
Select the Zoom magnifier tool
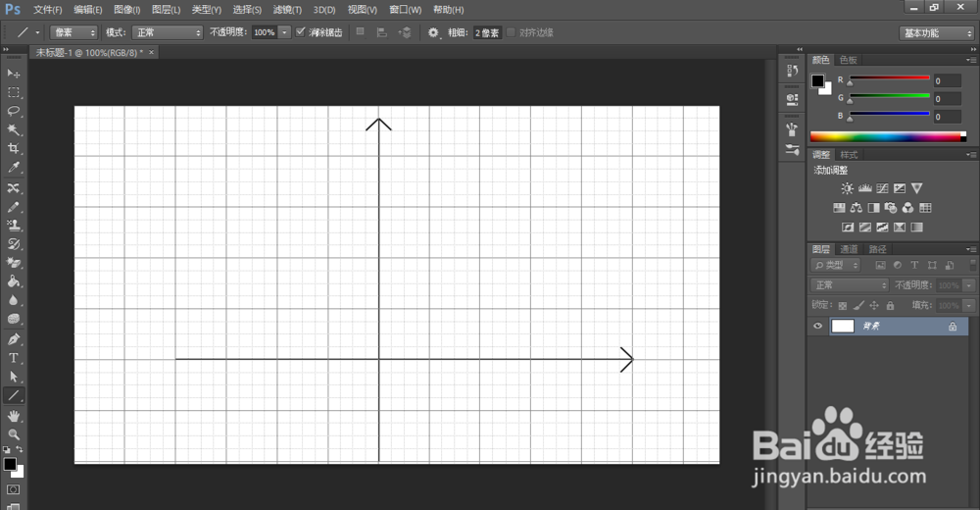13,434
